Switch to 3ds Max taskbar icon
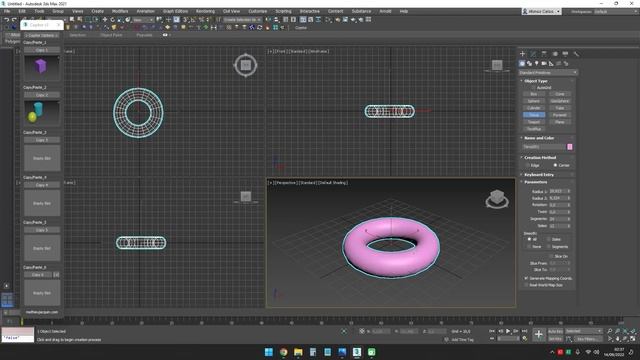Screen dimensions: 640x360 tap(357, 352)
